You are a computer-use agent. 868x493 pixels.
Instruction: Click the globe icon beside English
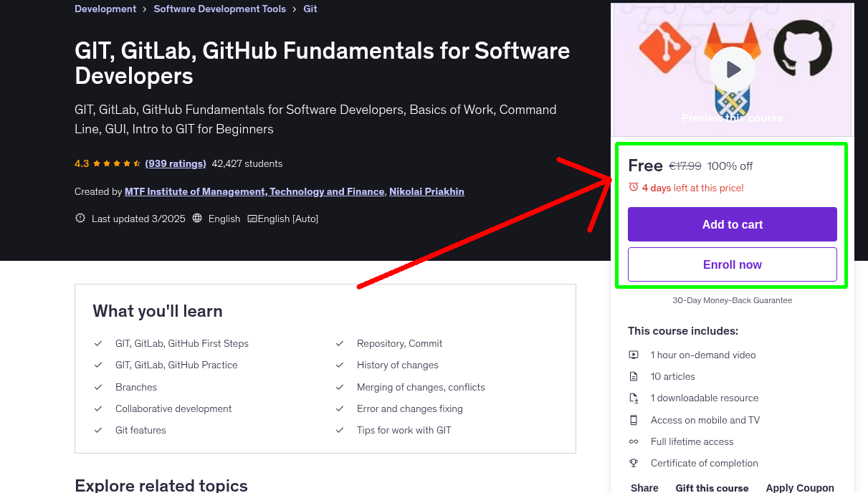(197, 218)
